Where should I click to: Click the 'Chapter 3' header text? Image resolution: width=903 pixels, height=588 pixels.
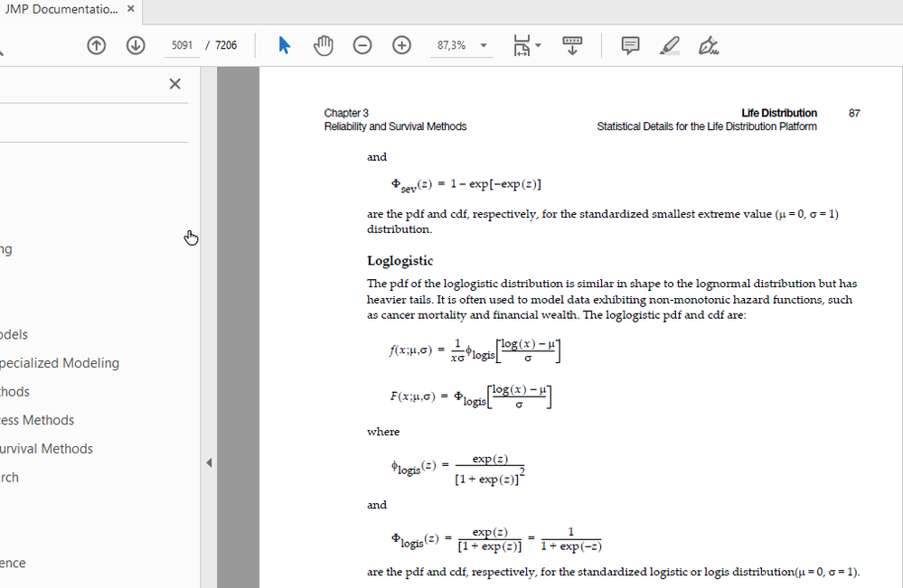[x=346, y=113]
